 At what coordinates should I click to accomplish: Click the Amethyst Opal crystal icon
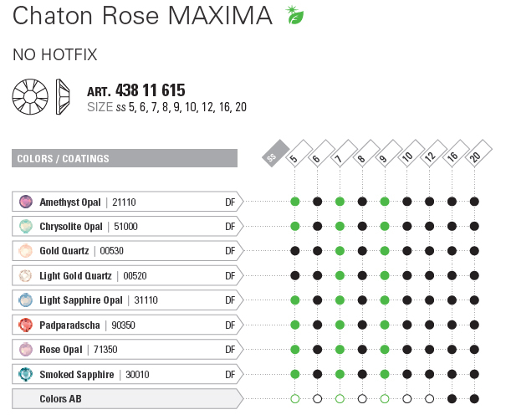pos(25,202)
